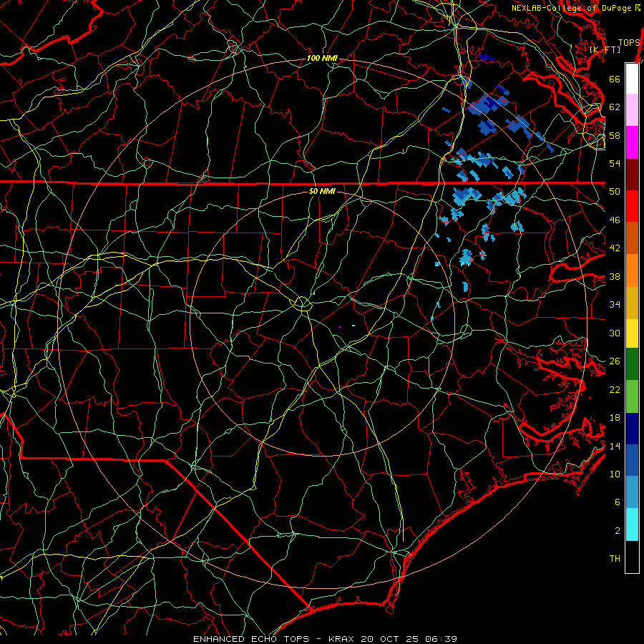The height and width of the screenshot is (644, 644).
Task: Click the '66' legend value
Action: click(x=615, y=79)
